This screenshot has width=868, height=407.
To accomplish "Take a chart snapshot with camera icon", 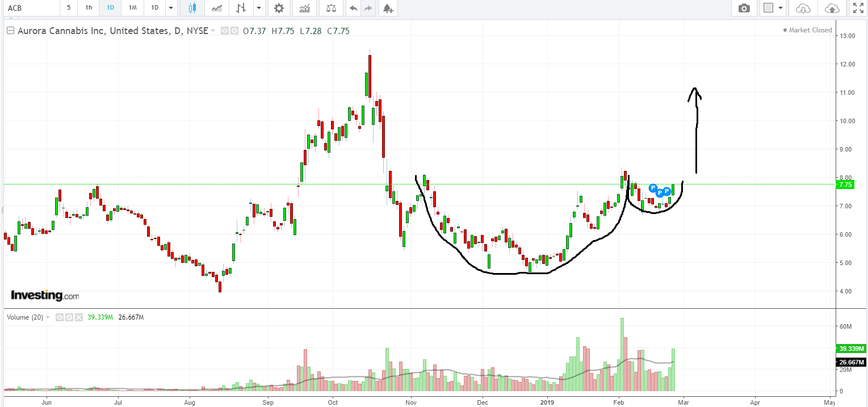I will [x=744, y=8].
